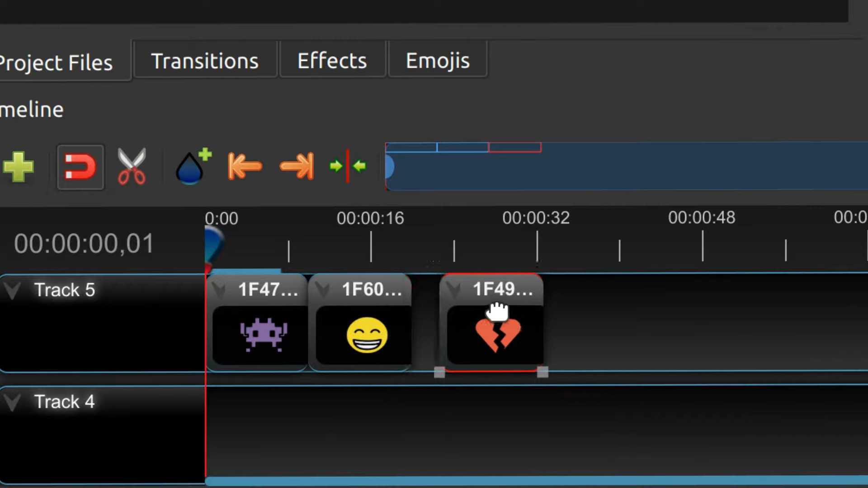This screenshot has height=488, width=868.
Task: Click the broken heart clip thumbnail
Action: [497, 339]
